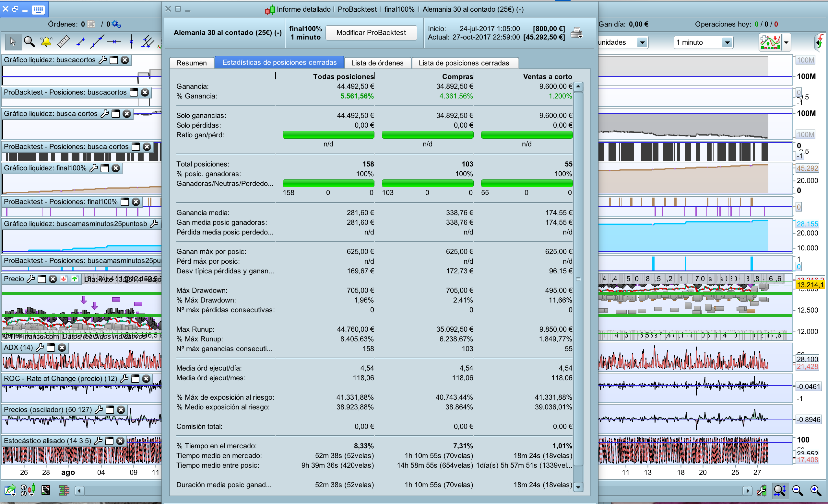Viewport: 828px width, 504px height.
Task: Open the 1 minuto timeframe dropdown
Action: coord(727,43)
